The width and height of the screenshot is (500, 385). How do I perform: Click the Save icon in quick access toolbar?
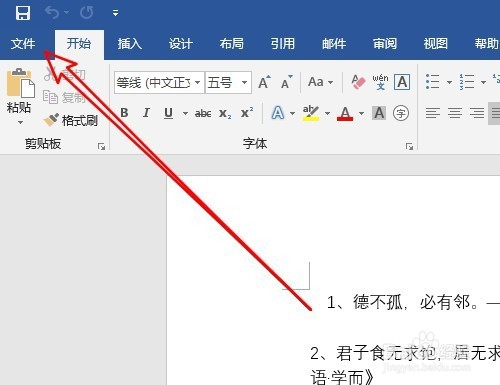[x=23, y=13]
